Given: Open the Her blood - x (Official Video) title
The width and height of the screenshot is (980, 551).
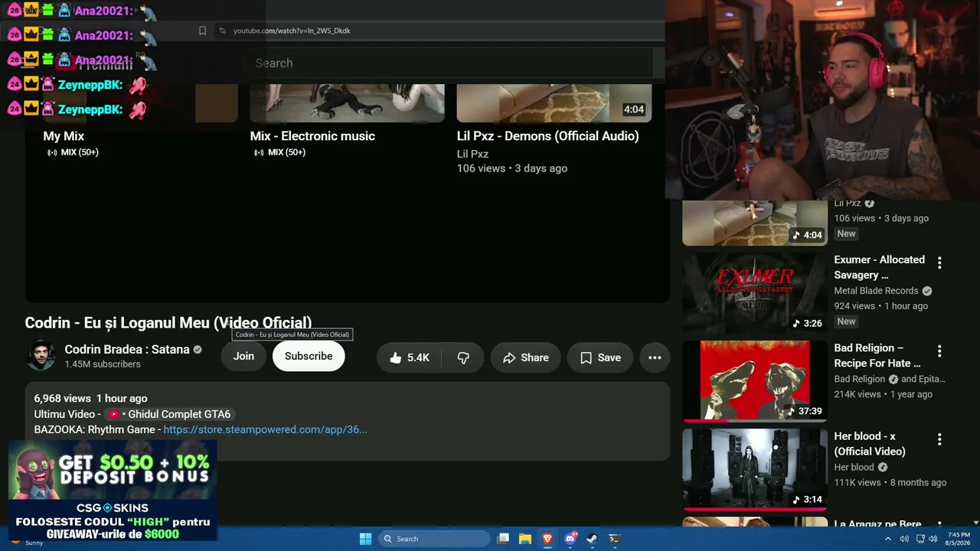Looking at the screenshot, I should click(870, 444).
